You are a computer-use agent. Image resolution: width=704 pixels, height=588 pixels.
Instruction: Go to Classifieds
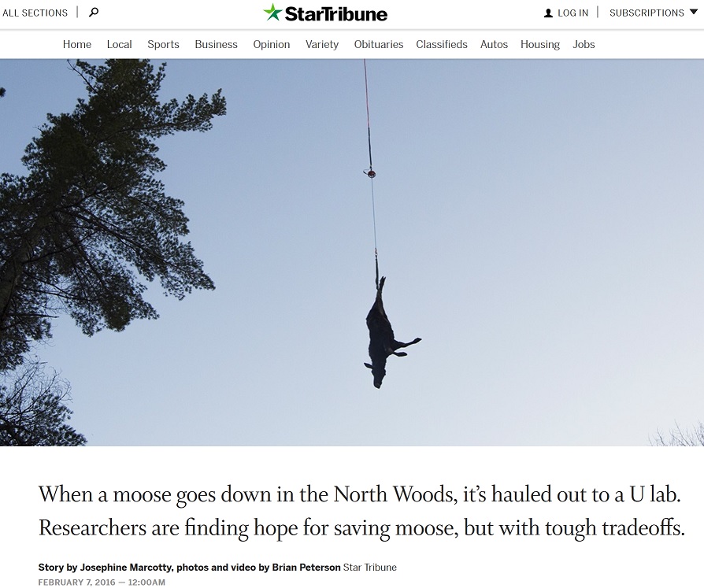click(x=441, y=44)
